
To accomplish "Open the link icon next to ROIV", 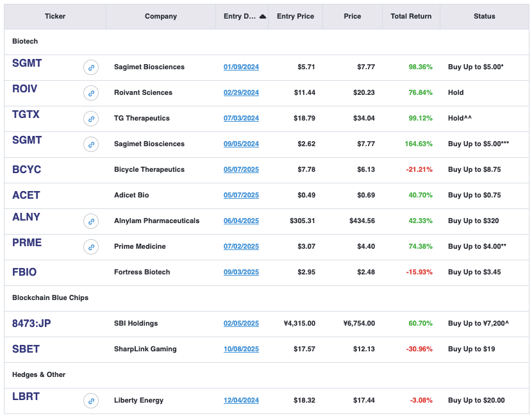I will pyautogui.click(x=91, y=93).
